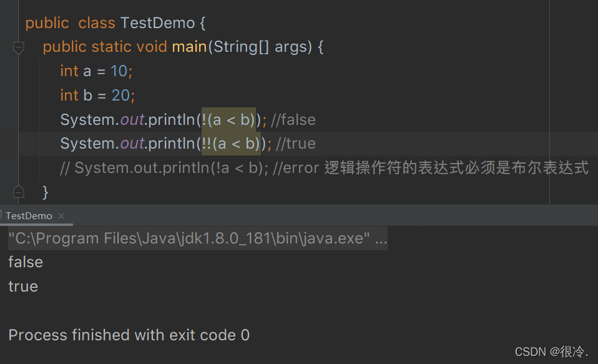The width and height of the screenshot is (598, 364).
Task: Click the //false comment
Action: tap(293, 119)
